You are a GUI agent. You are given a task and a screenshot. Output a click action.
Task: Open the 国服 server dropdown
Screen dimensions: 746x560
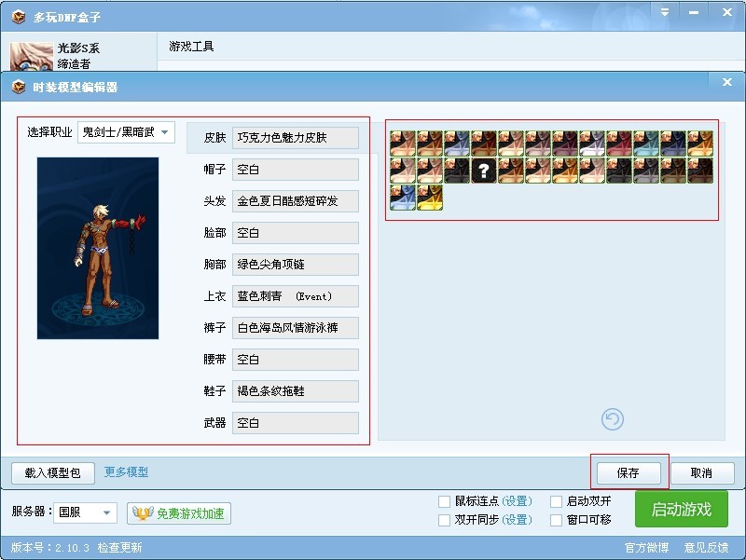[84, 512]
